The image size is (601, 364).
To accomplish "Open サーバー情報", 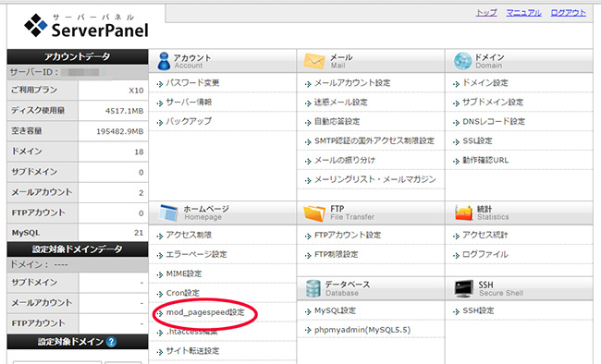I will point(189,102).
